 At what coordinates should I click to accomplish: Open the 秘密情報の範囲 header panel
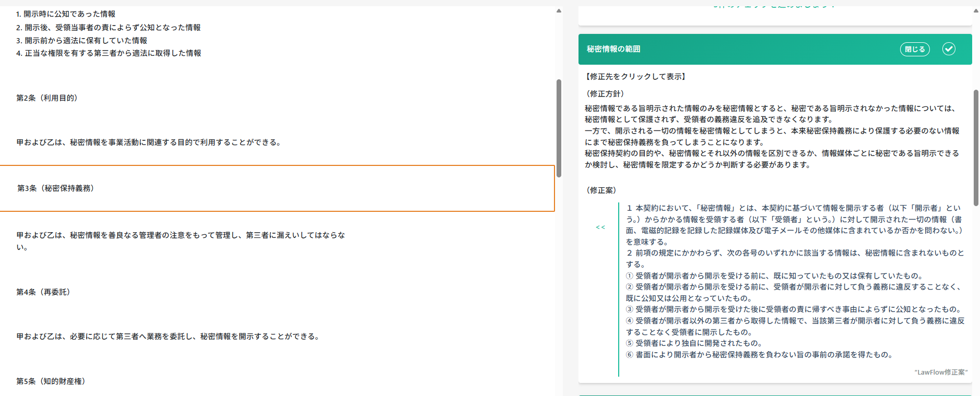click(775, 49)
